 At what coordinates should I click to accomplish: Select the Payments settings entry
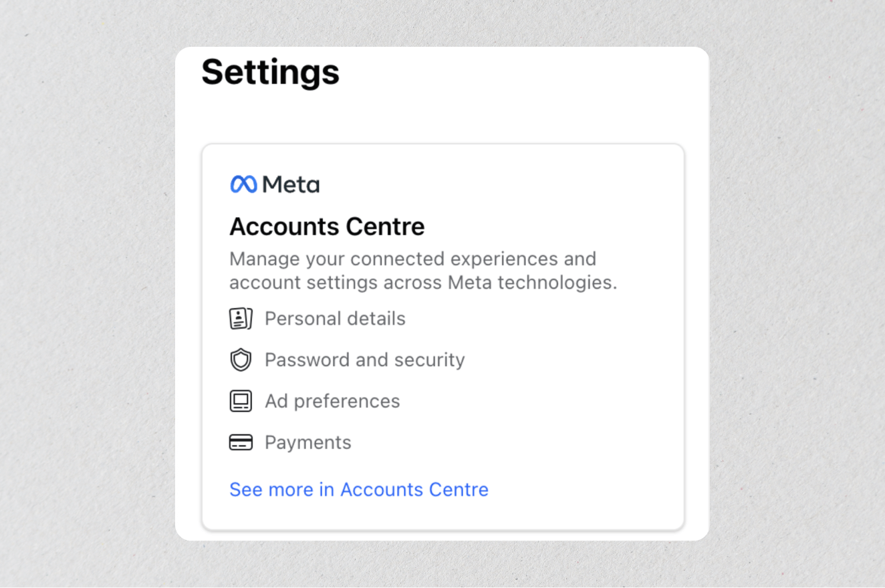click(308, 442)
